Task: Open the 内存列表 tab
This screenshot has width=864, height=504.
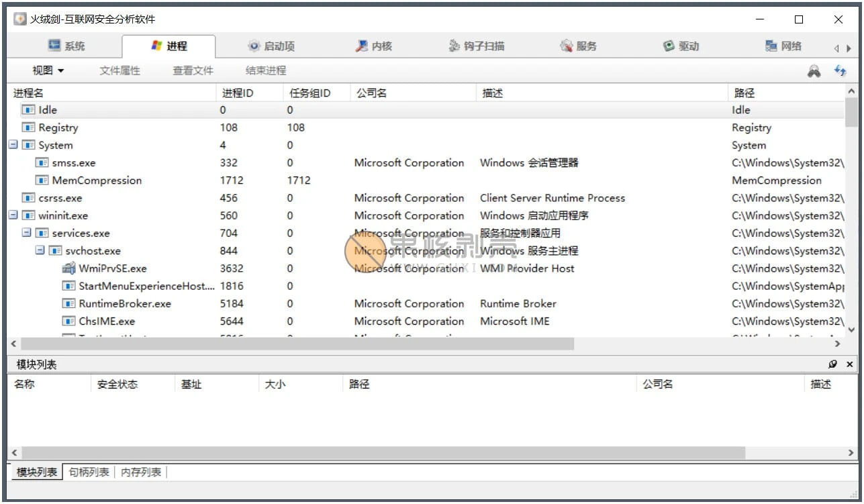Action: 141,472
